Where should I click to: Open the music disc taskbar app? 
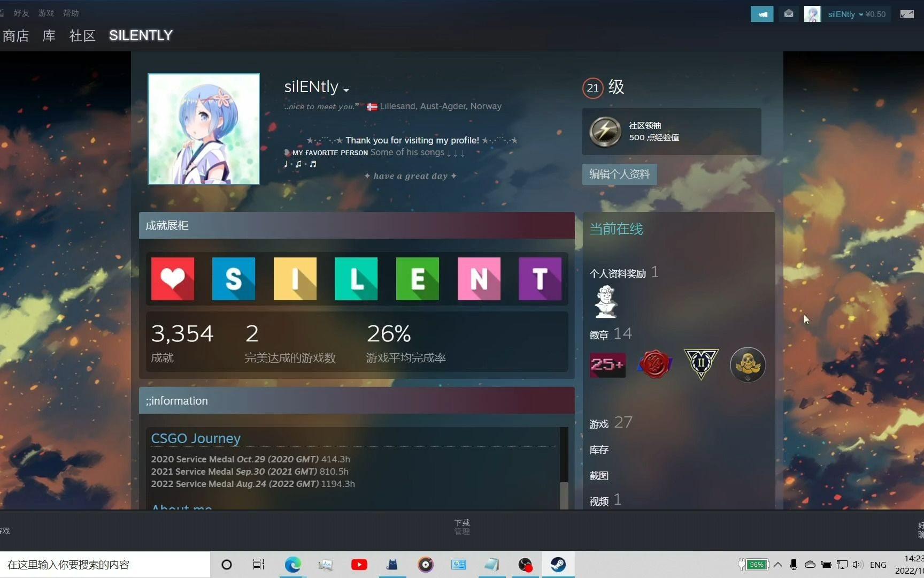426,565
